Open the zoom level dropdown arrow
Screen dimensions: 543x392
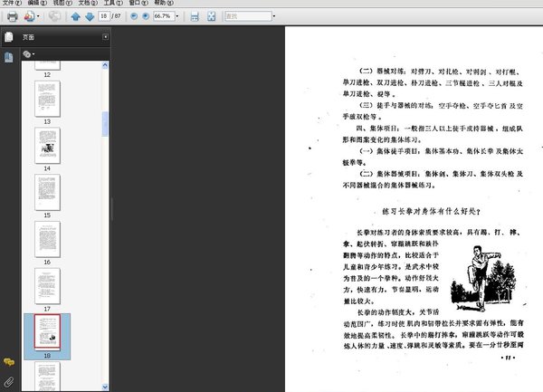point(177,16)
